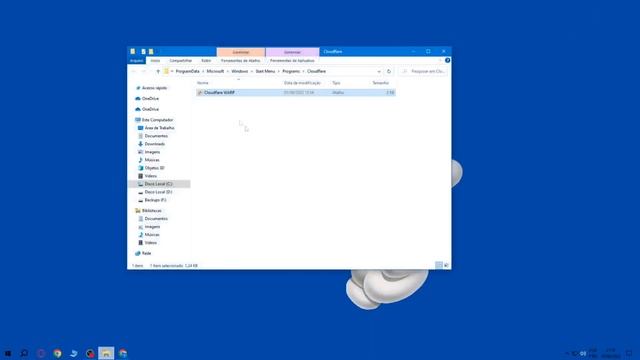This screenshot has height=360, width=640.
Task: Click the Cloudflare WARP shortcut icon
Action: point(200,93)
